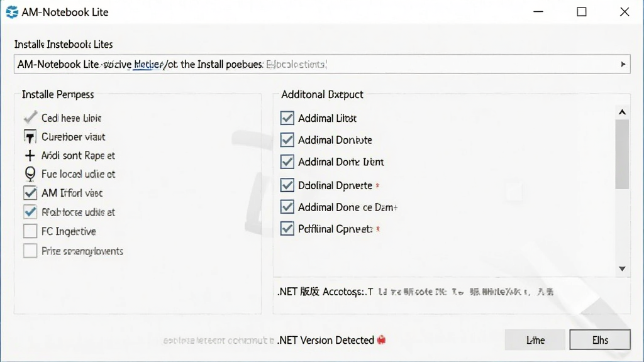644x362 pixels.
Task: Click the Installe Instebook Lites label
Action: pyautogui.click(x=64, y=45)
